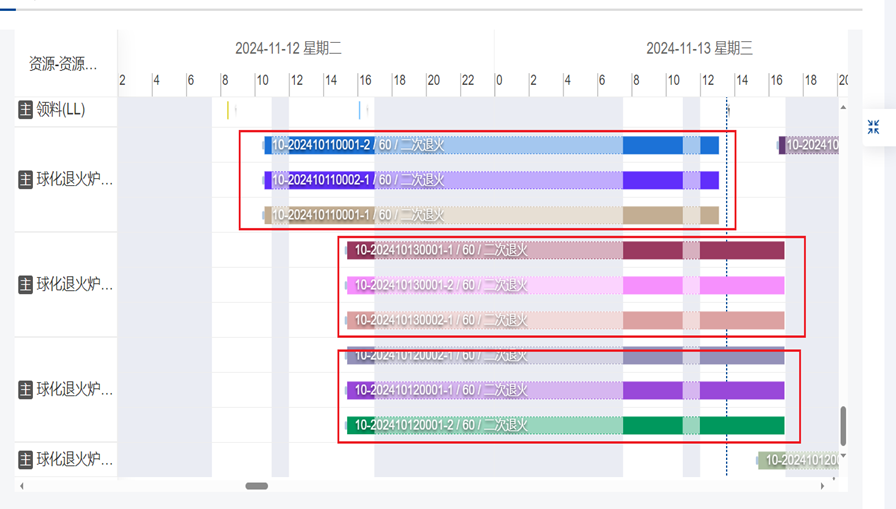
Task: Click the 主 icon beside 领料(LL)
Action: click(x=26, y=110)
